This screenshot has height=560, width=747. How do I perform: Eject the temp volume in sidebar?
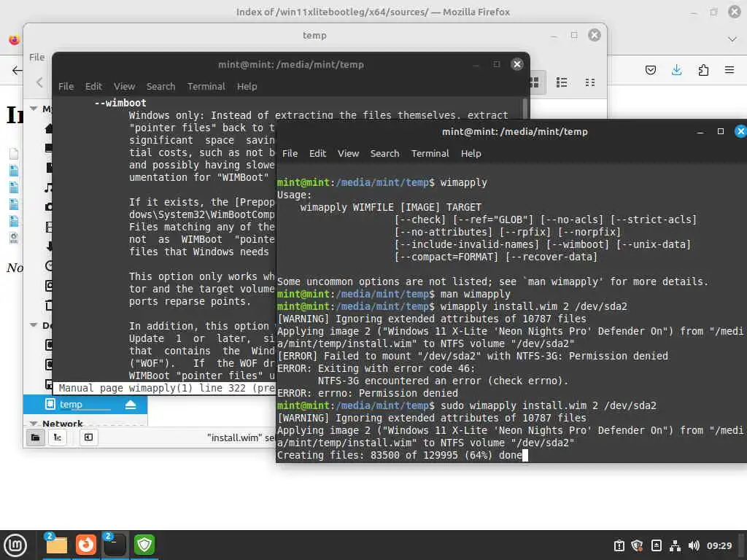[x=131, y=405]
